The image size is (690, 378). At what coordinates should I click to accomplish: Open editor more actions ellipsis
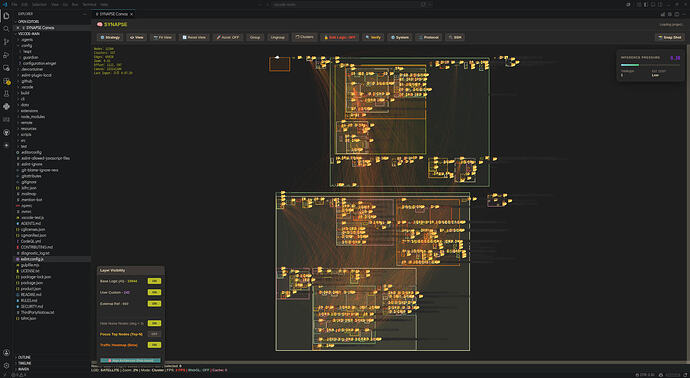click(x=684, y=14)
